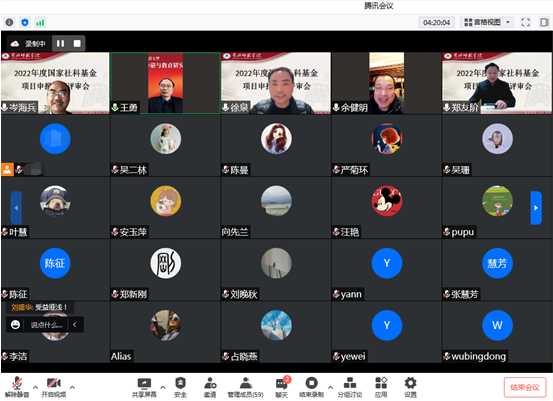Click the blue security shield icon
This screenshot has width=553, height=401.
click(25, 23)
